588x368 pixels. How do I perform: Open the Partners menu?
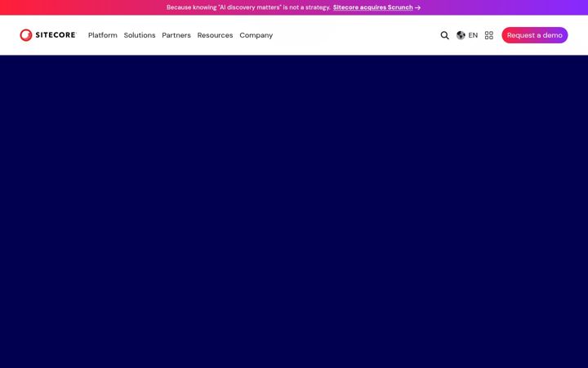(x=176, y=35)
